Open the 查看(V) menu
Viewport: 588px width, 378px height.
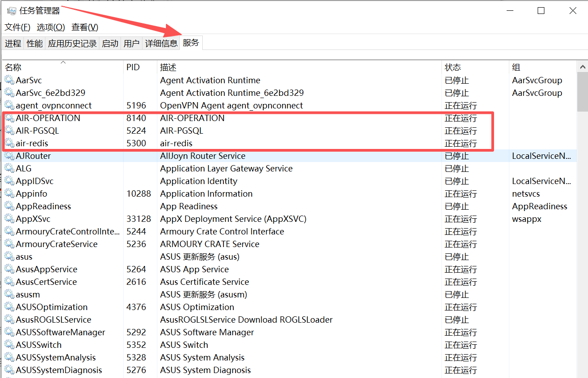[85, 27]
